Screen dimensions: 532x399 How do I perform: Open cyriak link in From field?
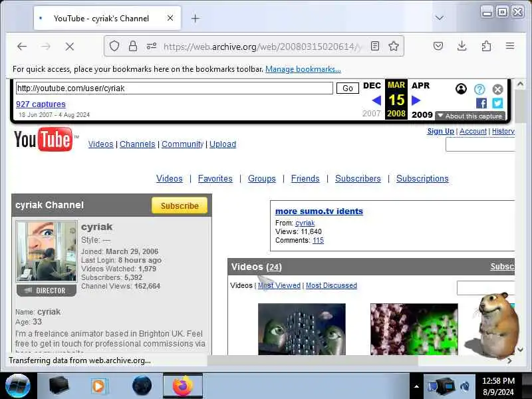pos(305,223)
